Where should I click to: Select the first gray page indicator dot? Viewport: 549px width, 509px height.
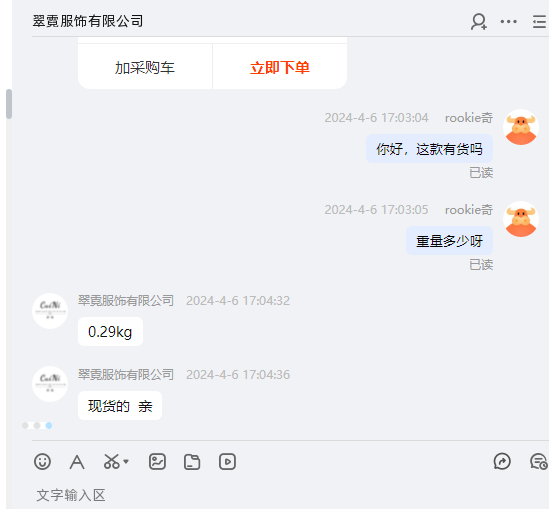pyautogui.click(x=25, y=425)
